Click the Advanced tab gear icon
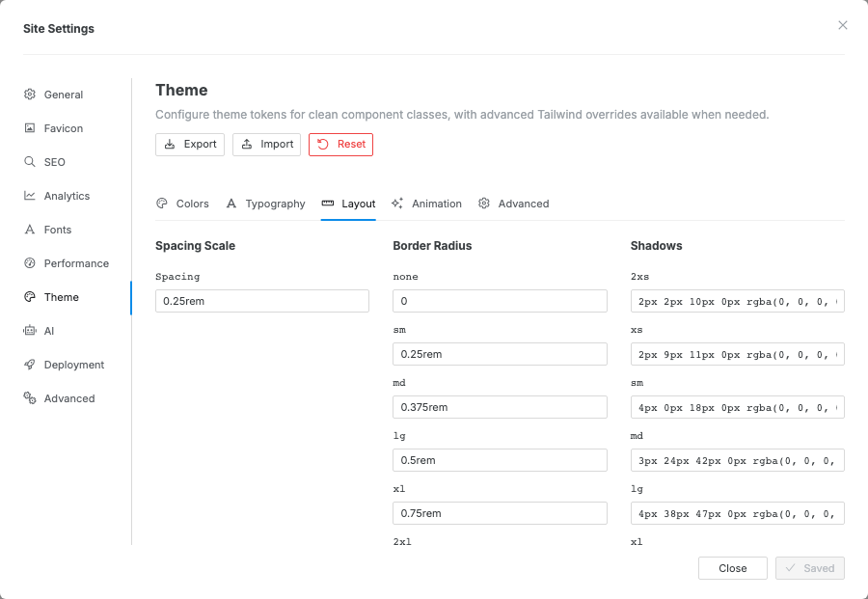This screenshot has width=868, height=599. (x=484, y=204)
